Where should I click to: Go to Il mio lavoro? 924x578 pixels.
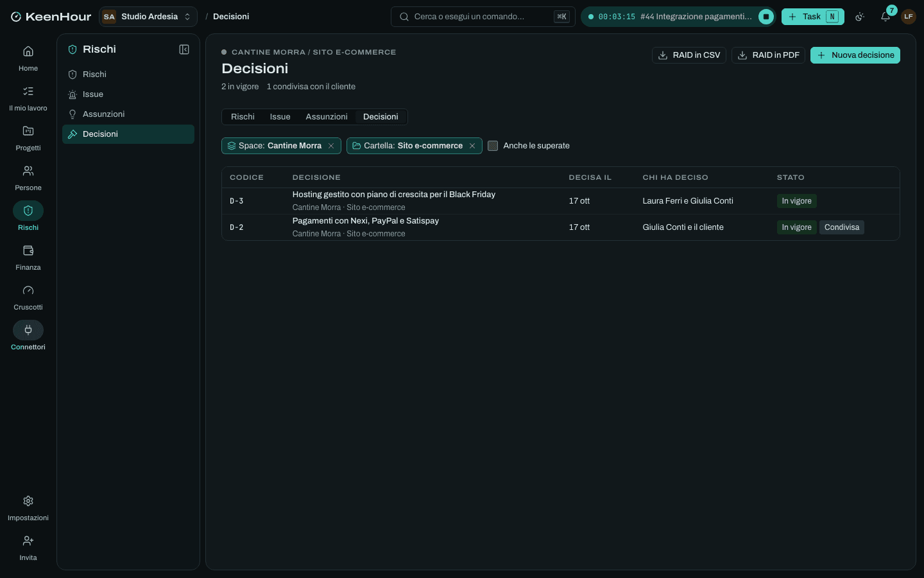28,98
